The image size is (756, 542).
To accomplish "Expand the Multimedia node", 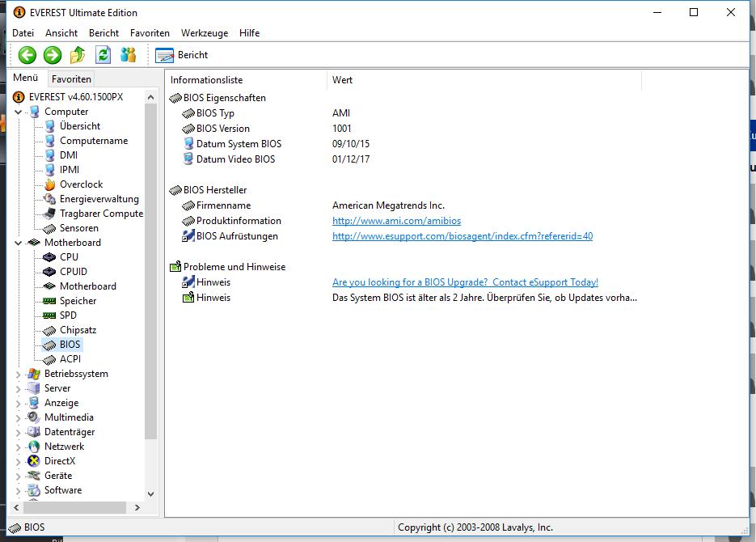I will [x=19, y=418].
